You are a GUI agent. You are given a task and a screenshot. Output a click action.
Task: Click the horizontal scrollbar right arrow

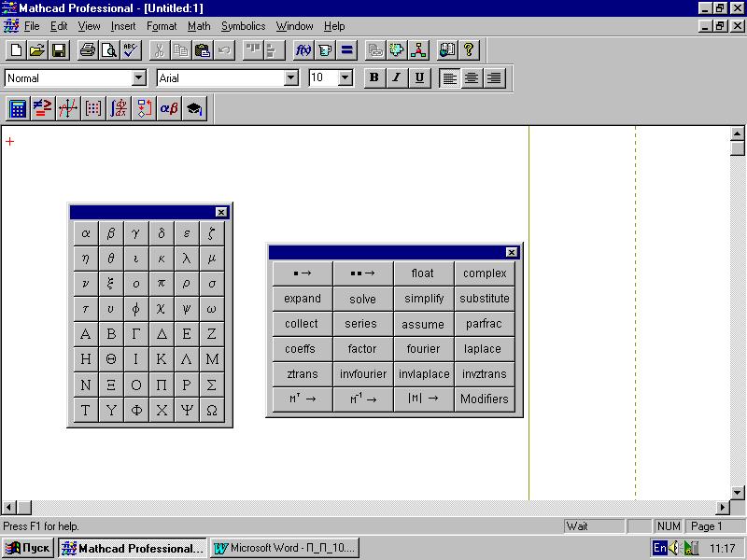point(723,508)
